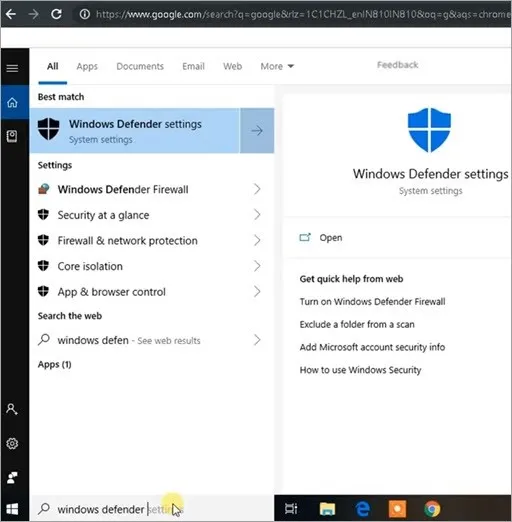The height and width of the screenshot is (522, 512).
Task: Select the All filter tab
Action: 53,66
